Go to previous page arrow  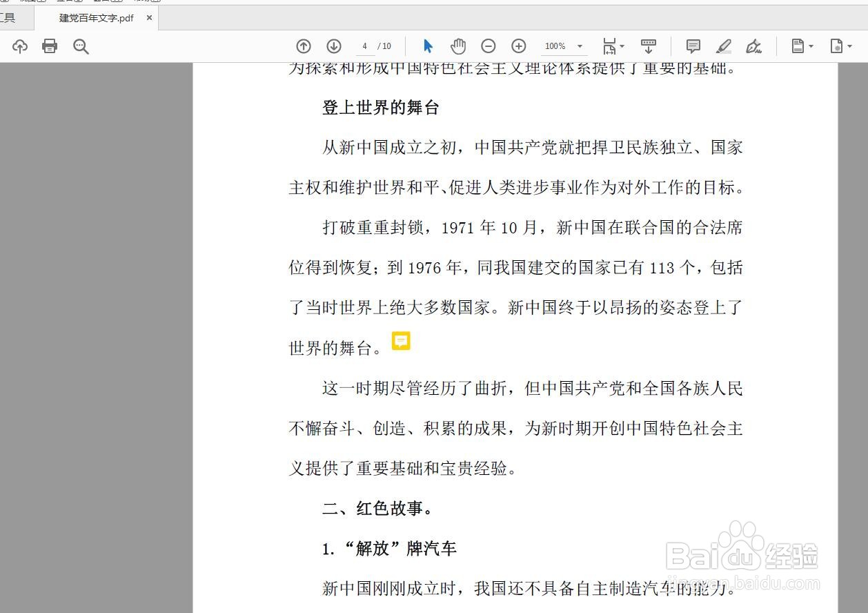304,46
